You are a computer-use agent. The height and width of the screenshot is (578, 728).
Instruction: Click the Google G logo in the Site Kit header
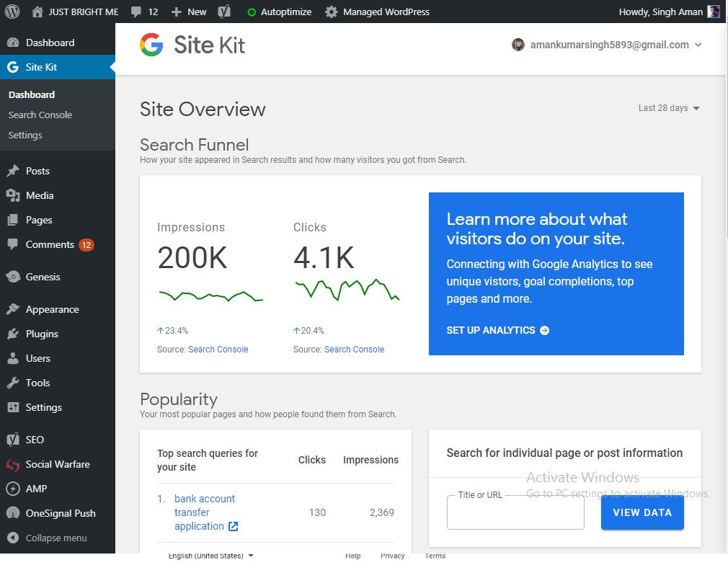(x=151, y=45)
